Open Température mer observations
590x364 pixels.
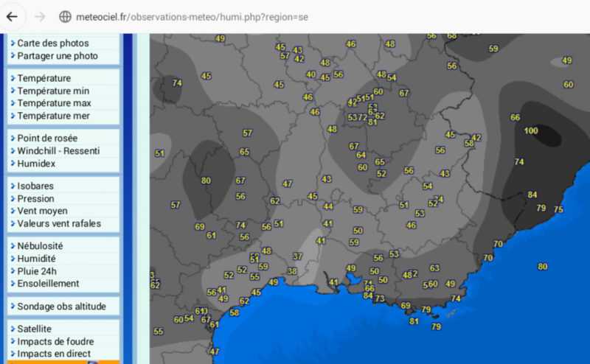click(x=54, y=116)
